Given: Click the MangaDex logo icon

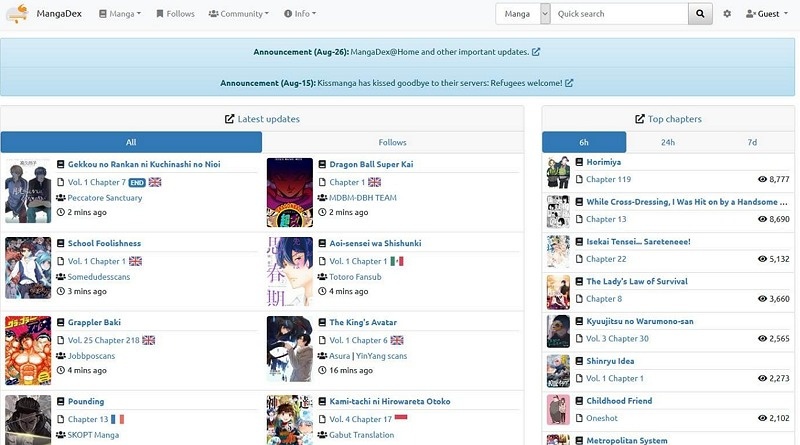Looking at the screenshot, I should pyautogui.click(x=17, y=14).
